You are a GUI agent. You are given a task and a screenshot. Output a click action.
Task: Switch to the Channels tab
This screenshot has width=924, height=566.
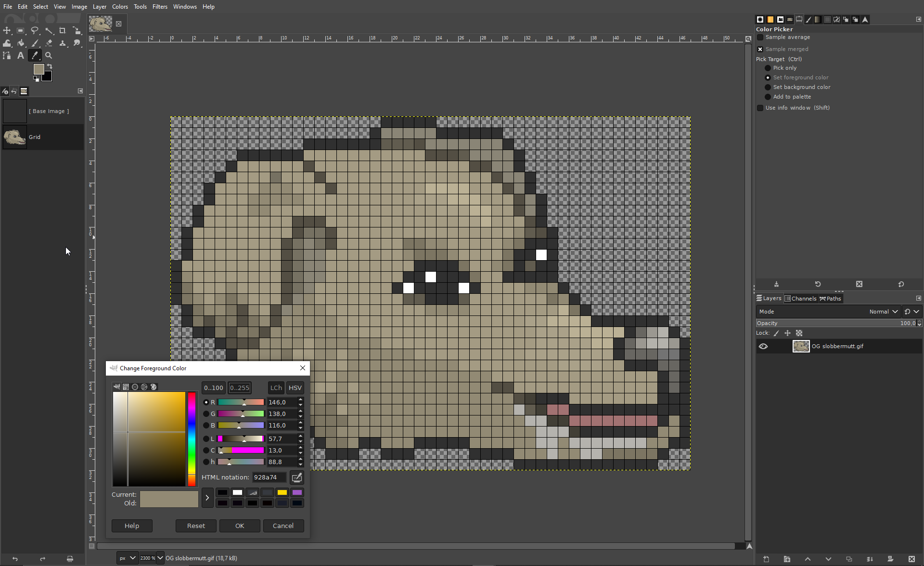coord(800,298)
